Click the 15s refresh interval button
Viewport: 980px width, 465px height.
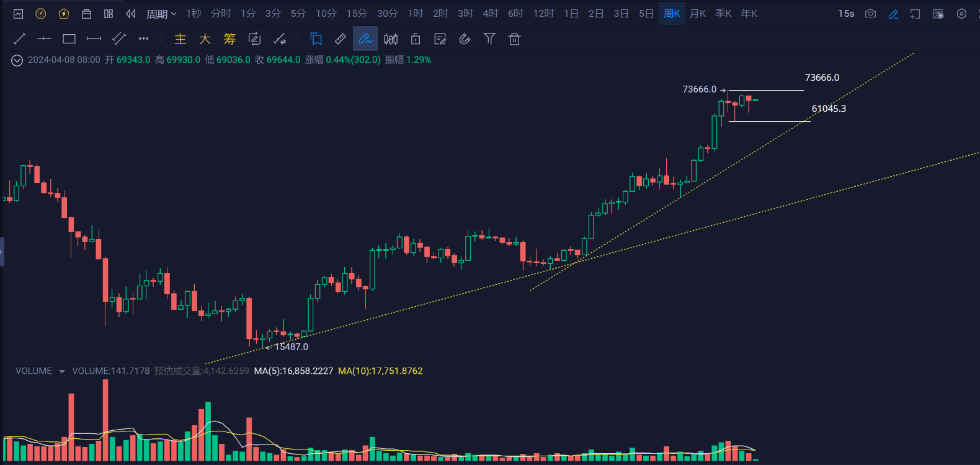tap(846, 14)
